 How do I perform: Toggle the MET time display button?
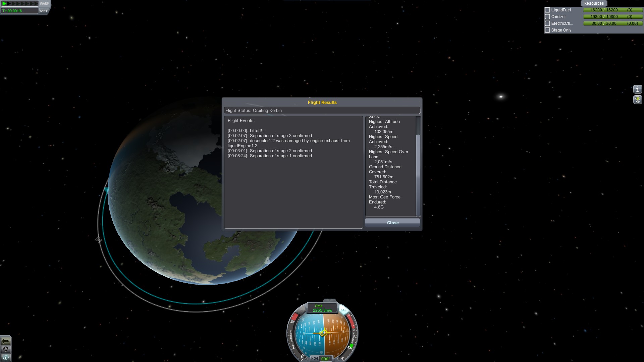pos(44,11)
